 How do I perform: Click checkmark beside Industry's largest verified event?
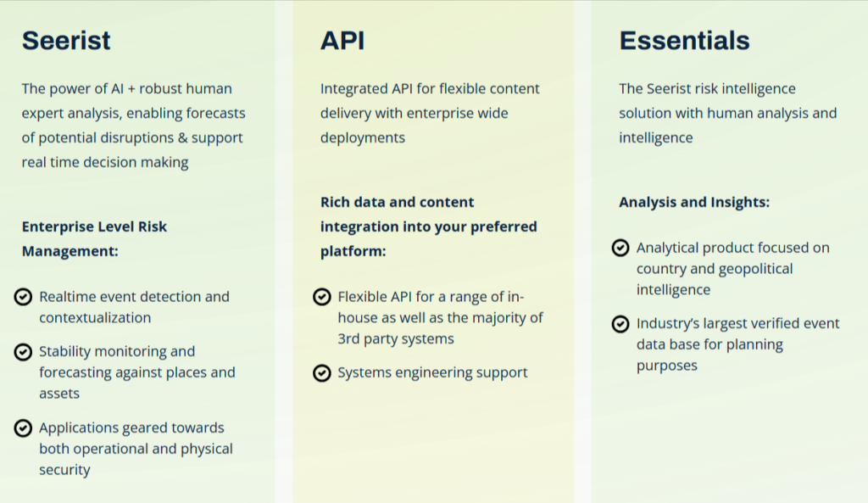[x=620, y=324]
